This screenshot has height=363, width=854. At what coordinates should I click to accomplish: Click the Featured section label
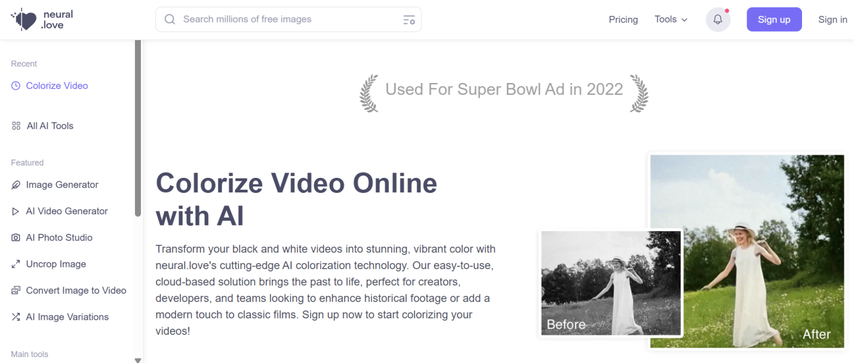click(x=27, y=162)
